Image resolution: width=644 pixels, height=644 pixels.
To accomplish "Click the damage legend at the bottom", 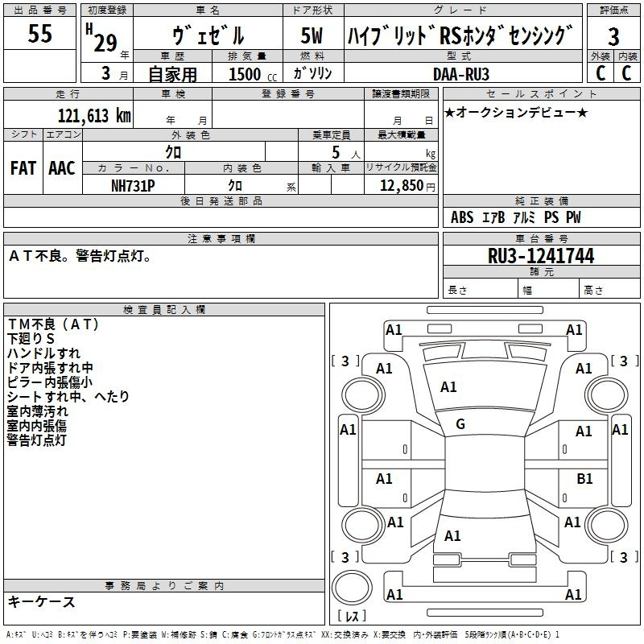I will tap(283, 634).
